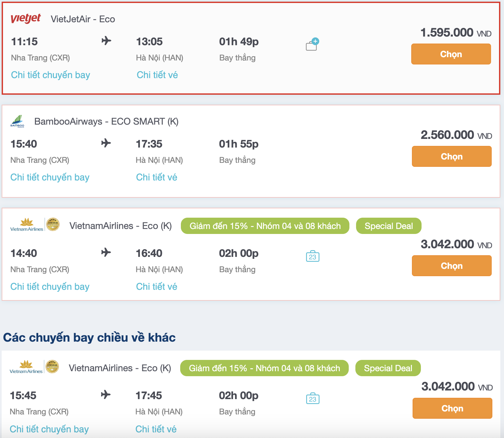The width and height of the screenshot is (504, 438).
Task: Click the airplane icon on the BambooAirways flight
Action: pyautogui.click(x=106, y=143)
